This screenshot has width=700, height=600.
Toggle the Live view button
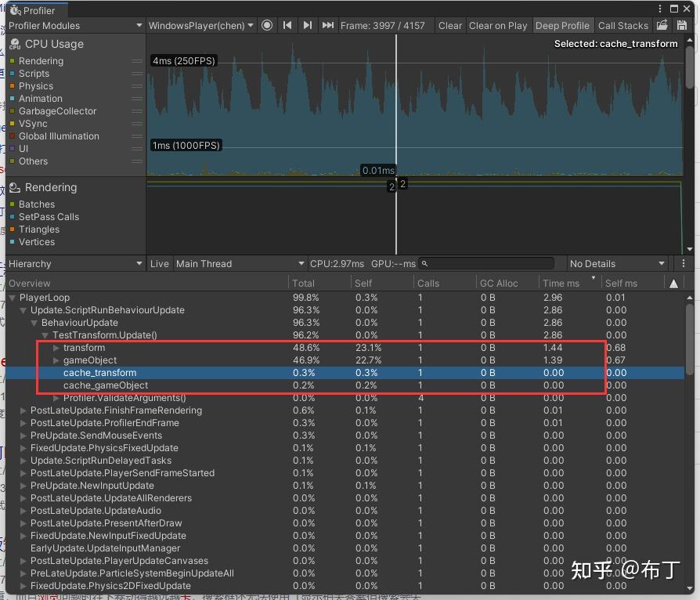[x=160, y=264]
